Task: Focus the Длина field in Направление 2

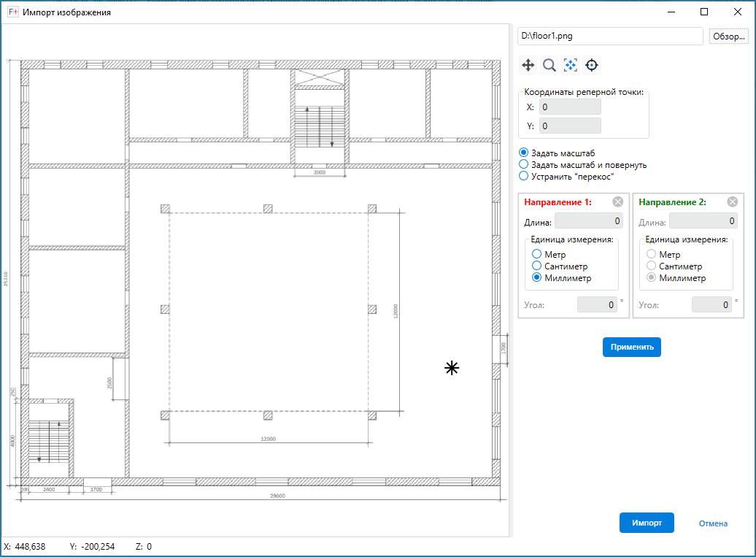Action: tap(704, 221)
